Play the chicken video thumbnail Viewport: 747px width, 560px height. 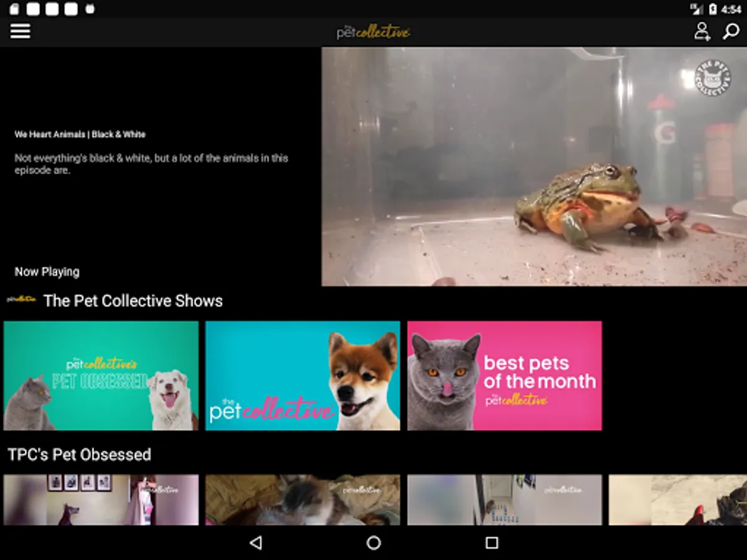[678, 500]
